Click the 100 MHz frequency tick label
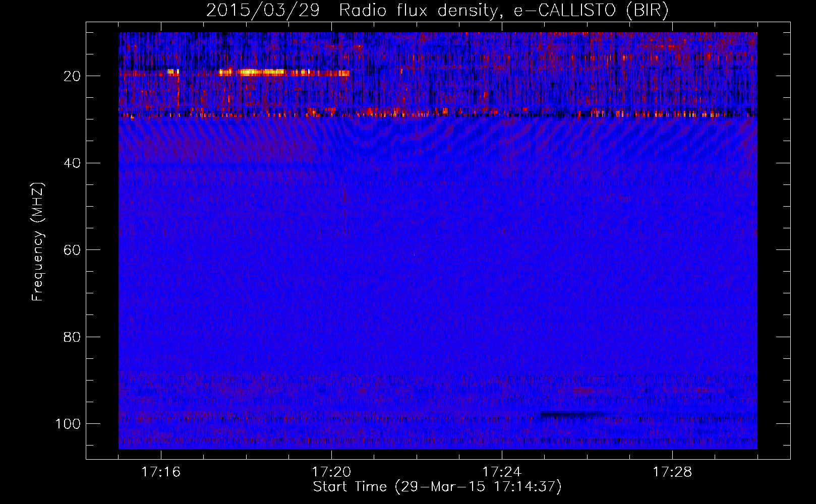 (x=68, y=424)
